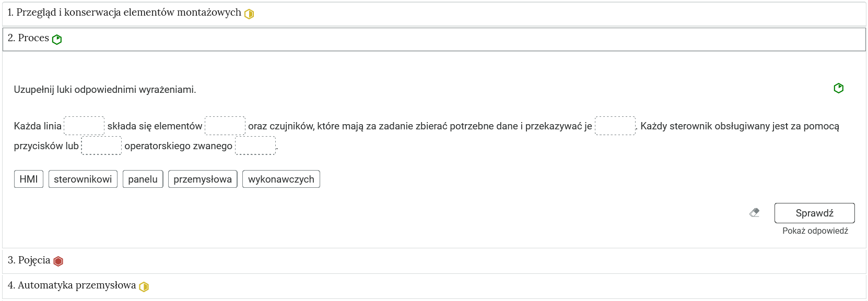The width and height of the screenshot is (868, 301).
Task: Click the red hexagon next to Pojęcia
Action: (x=58, y=261)
